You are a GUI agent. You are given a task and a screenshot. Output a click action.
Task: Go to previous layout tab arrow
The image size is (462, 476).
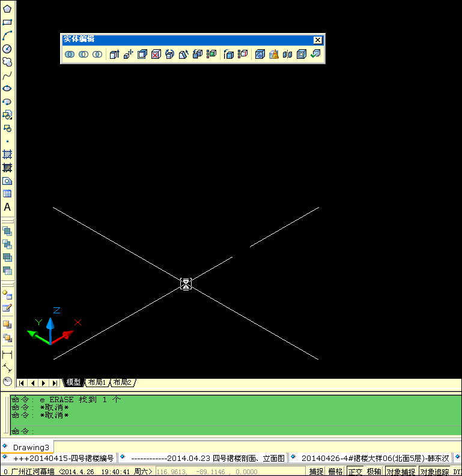[x=32, y=383]
